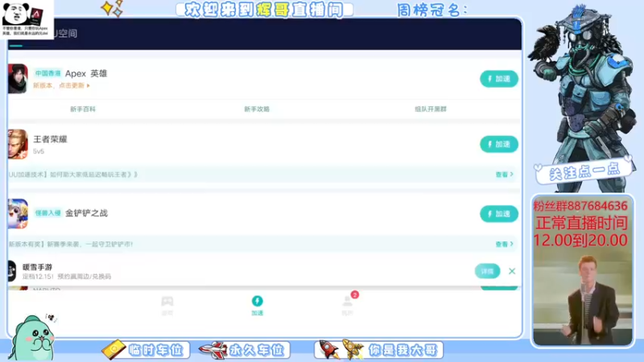Tap the 暖雪手游 banner icon
The image size is (644, 362).
click(11, 271)
